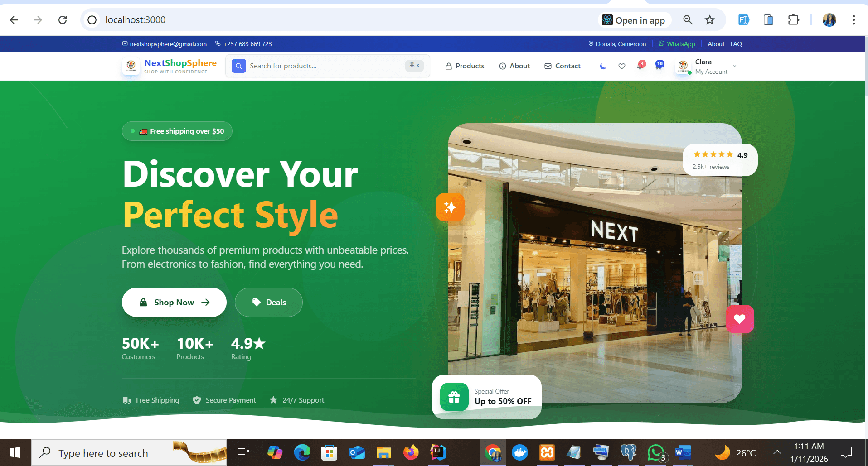Click the pink heart badge on the store photo
This screenshot has height=466, width=868.
click(740, 319)
